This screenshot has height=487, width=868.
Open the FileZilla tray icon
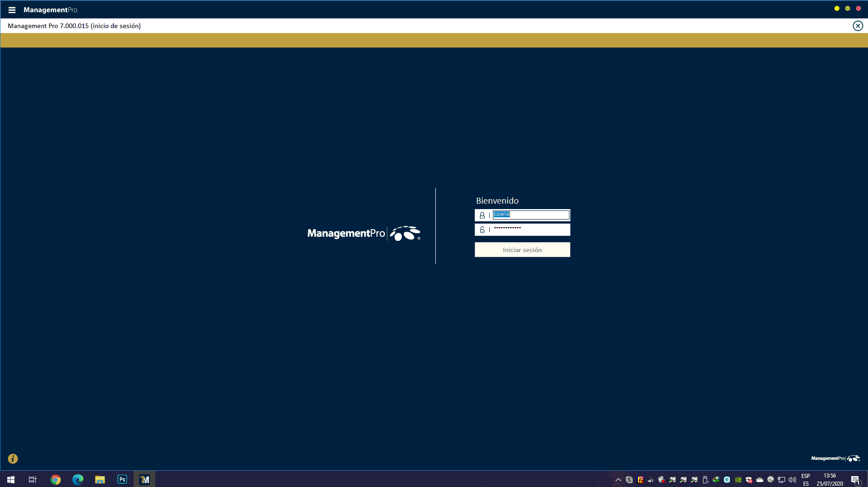point(640,480)
